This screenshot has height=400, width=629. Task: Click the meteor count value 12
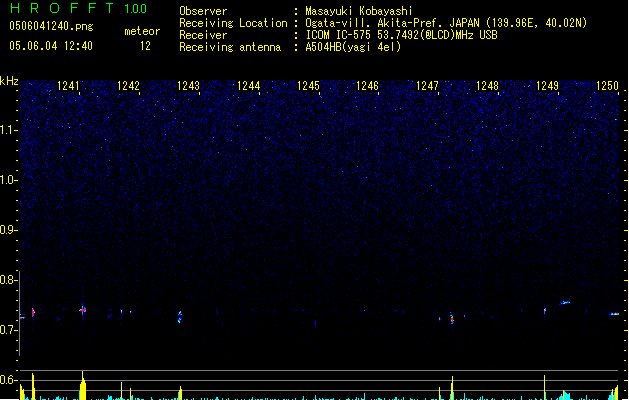point(145,46)
